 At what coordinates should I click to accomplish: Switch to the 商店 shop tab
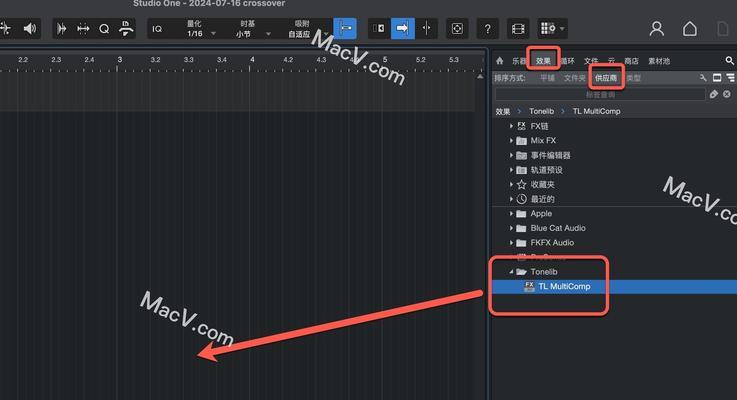pos(631,61)
